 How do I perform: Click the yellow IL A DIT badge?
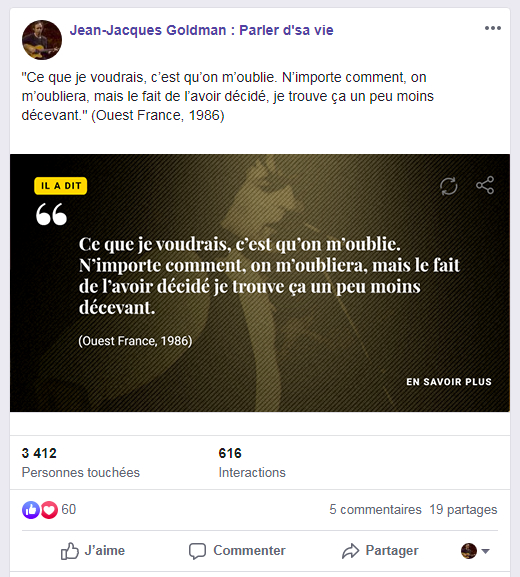(x=61, y=186)
